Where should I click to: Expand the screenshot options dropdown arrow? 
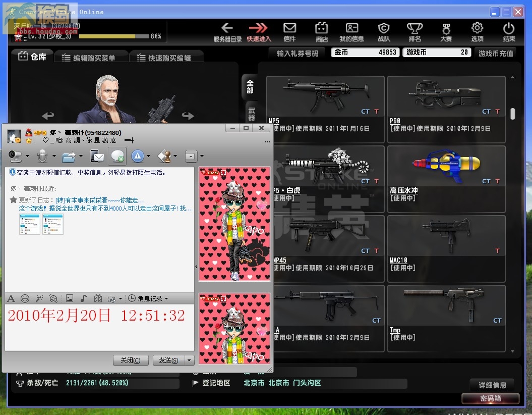[121, 299]
